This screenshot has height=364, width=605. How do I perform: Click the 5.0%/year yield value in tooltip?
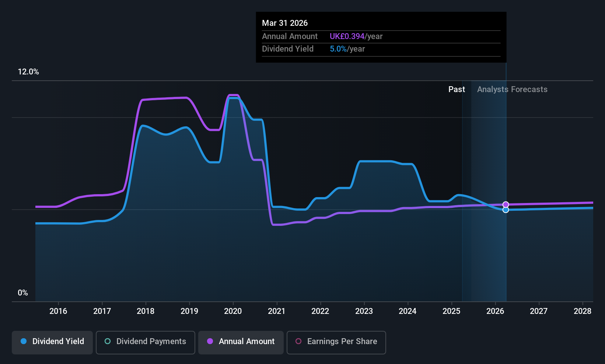(347, 49)
